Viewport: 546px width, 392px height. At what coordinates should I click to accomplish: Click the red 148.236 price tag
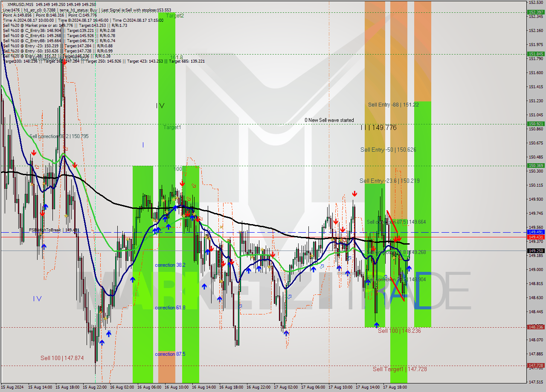(536, 327)
